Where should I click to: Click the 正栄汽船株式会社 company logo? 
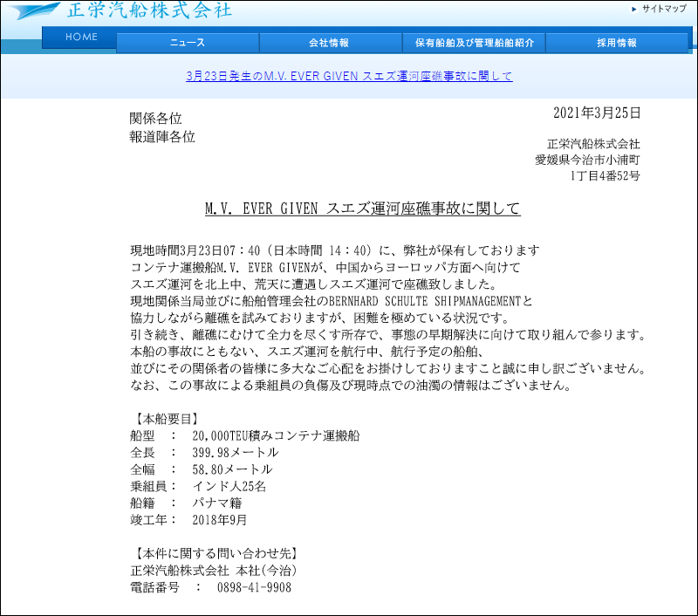pos(120,10)
